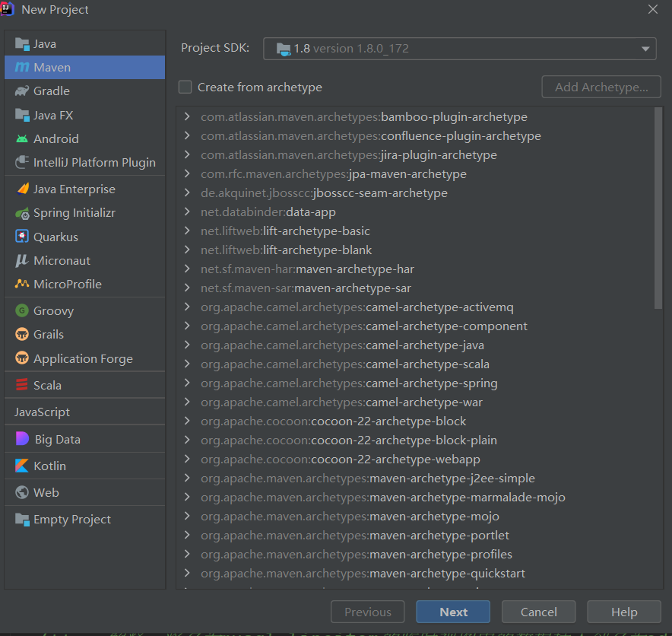Expand jbosscc-seam-archetype entry

[187, 193]
